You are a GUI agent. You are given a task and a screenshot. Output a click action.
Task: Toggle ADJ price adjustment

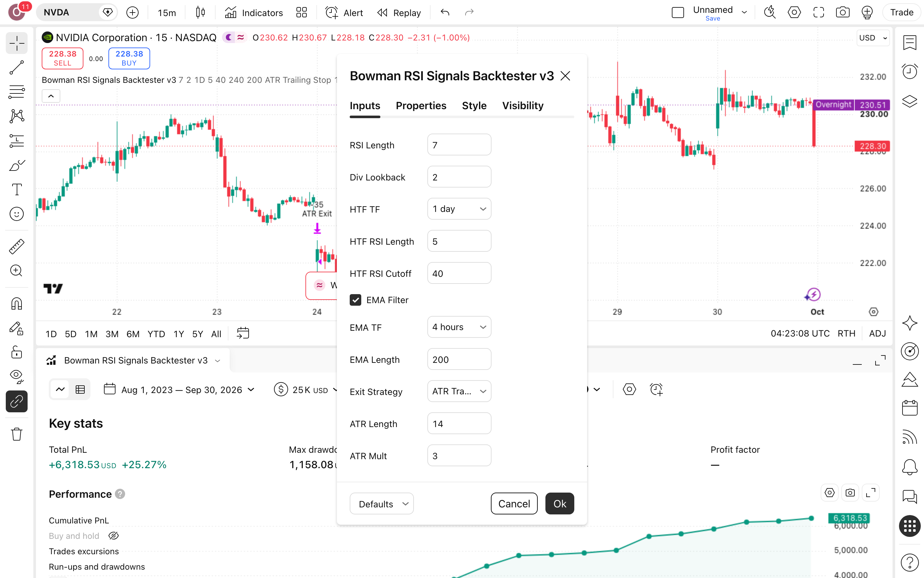(x=877, y=333)
